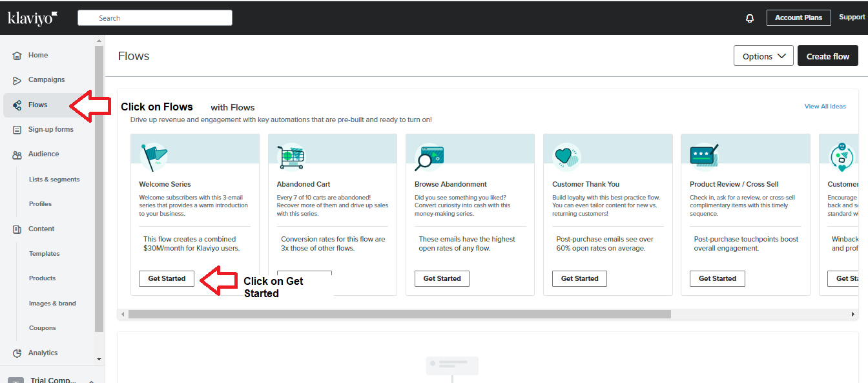Click the Abandoned Cart card title
868x383 pixels.
304,185
